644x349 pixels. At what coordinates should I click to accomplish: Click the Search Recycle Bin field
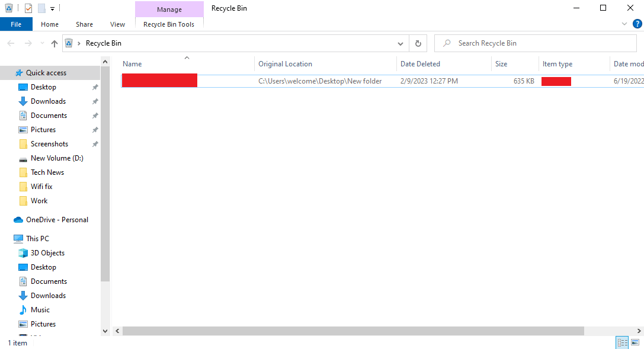tap(536, 43)
